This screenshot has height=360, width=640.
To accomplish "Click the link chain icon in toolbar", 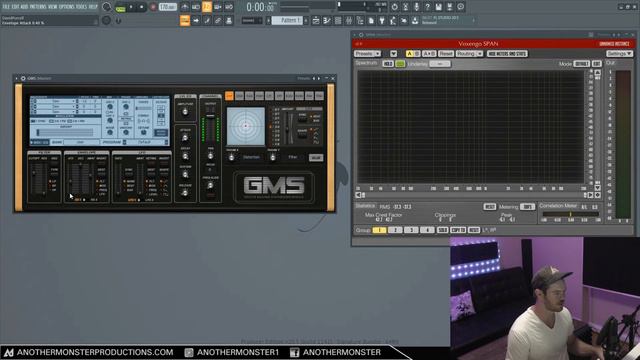I will click(218, 20).
